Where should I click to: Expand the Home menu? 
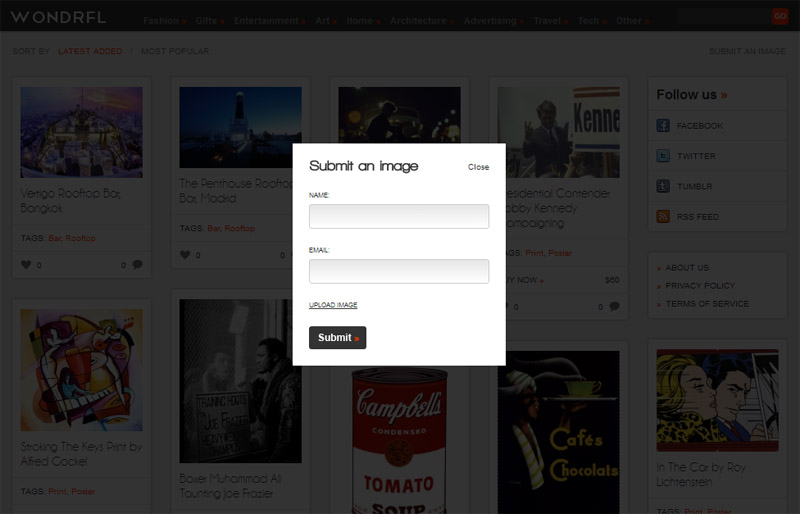pos(363,20)
